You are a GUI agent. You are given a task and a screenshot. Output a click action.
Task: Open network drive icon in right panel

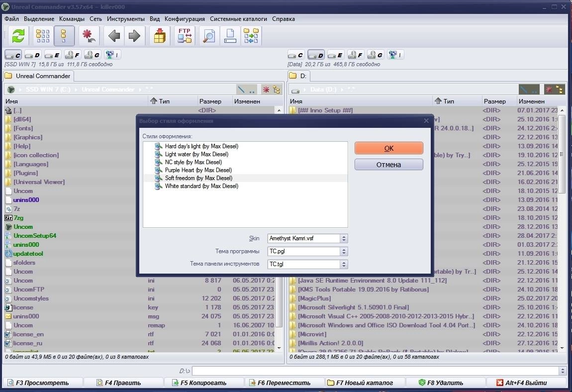pos(395,55)
